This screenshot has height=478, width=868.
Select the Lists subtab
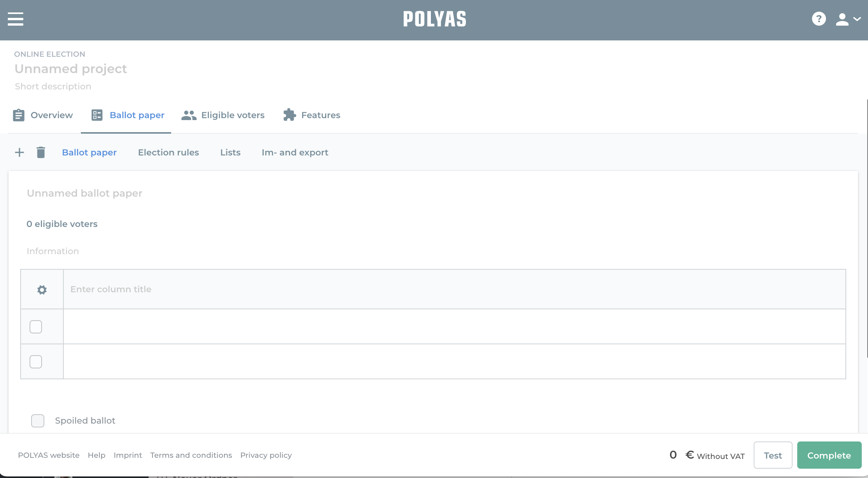[230, 152]
